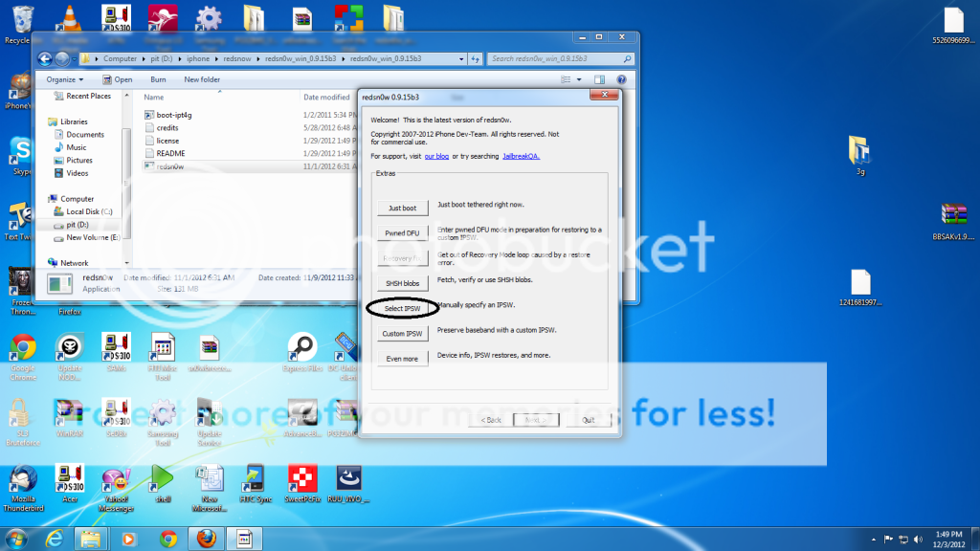This screenshot has height=551, width=980.
Task: Open the change view dropdown arrow
Action: pyautogui.click(x=579, y=79)
